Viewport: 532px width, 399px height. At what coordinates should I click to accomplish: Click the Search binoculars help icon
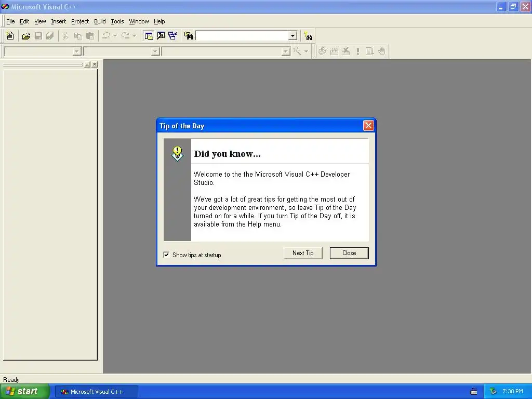[308, 36]
